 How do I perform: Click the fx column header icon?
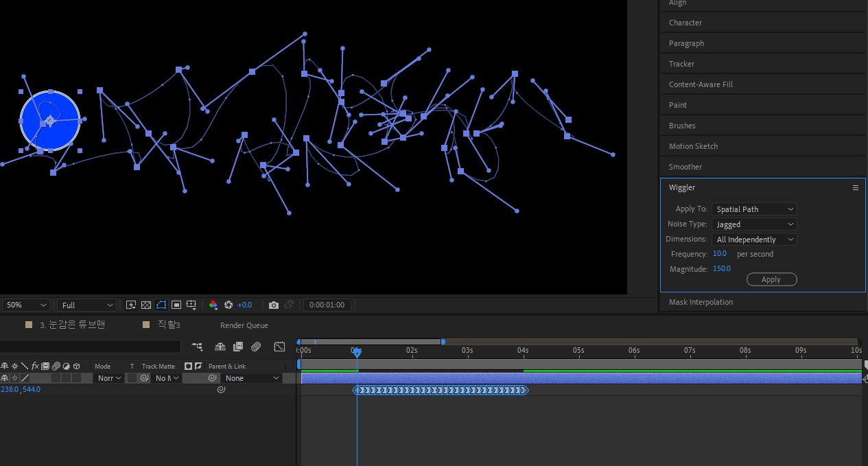35,366
